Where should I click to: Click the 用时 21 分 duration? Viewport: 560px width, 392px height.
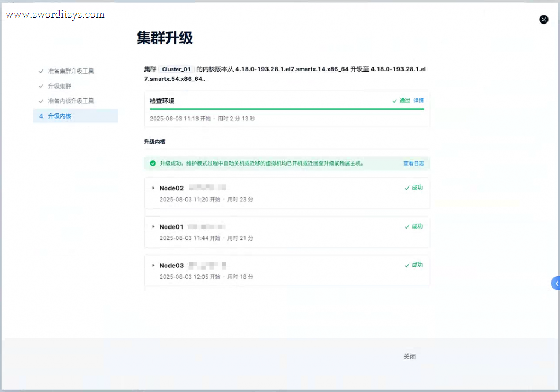pos(241,238)
